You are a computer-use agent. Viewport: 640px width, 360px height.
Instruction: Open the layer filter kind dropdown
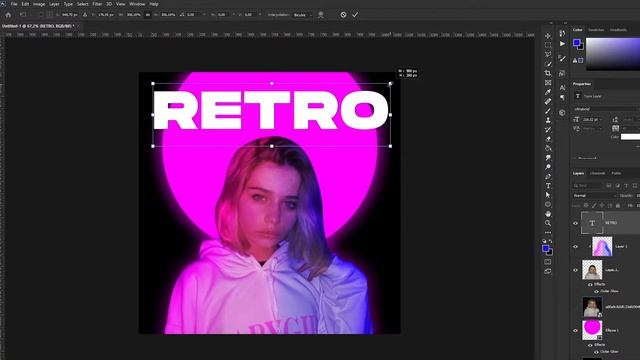click(x=588, y=186)
